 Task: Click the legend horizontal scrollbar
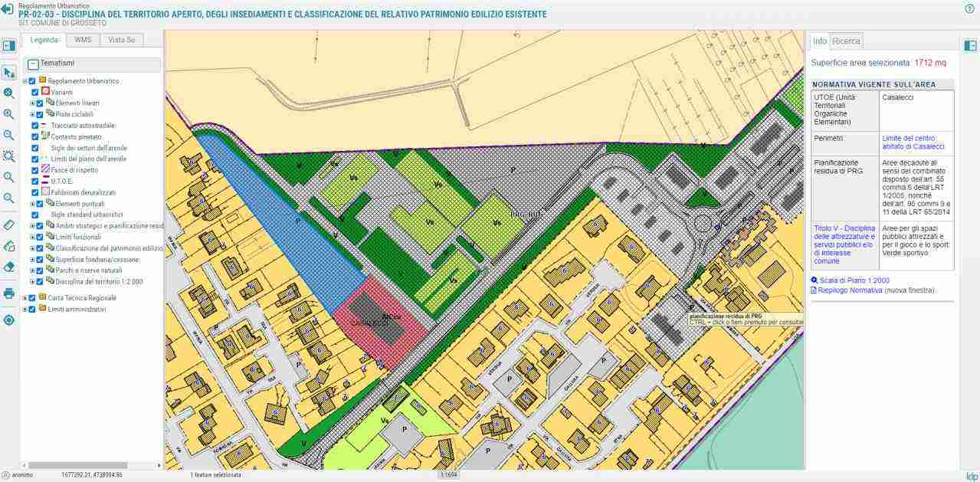coord(69,465)
